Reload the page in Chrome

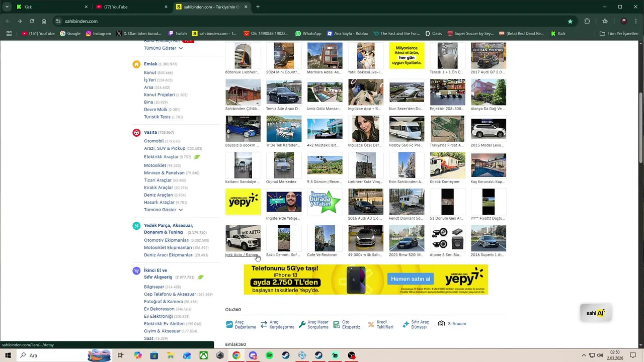[32, 21]
